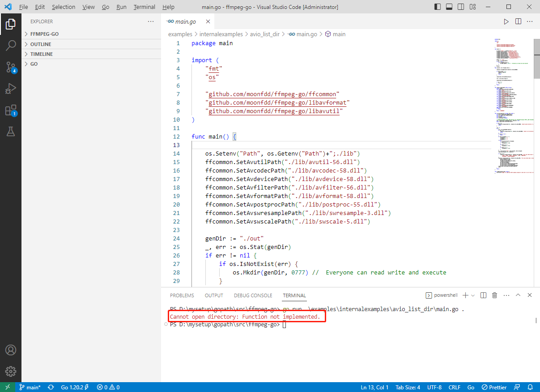The image size is (540, 392).
Task: Open the Selection menu
Action: pyautogui.click(x=64, y=7)
